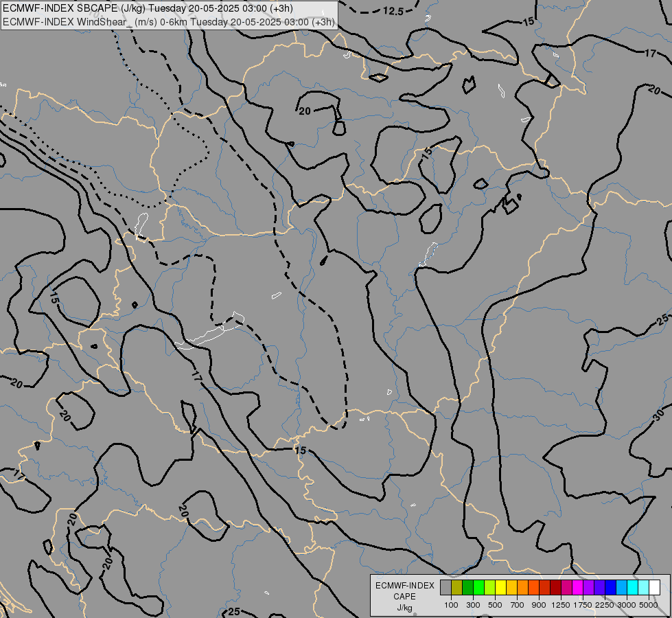Click the gray swatch in the CAPE legend
The image size is (672, 618).
pyautogui.click(x=445, y=587)
